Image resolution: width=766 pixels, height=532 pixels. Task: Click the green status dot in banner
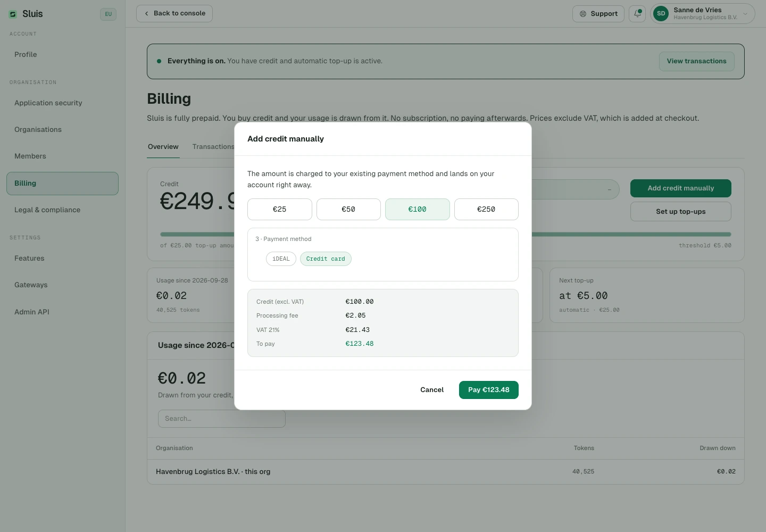tap(159, 61)
